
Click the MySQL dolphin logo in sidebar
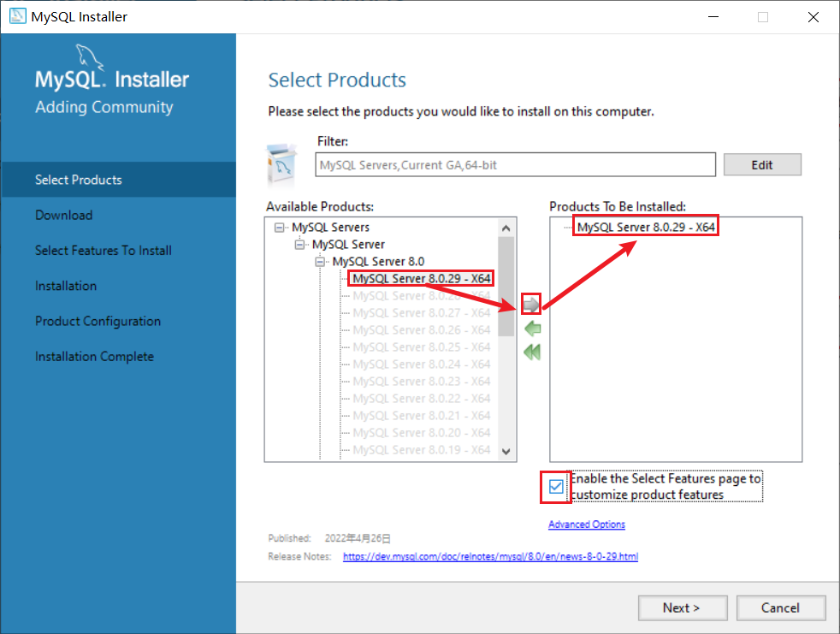pos(88,56)
